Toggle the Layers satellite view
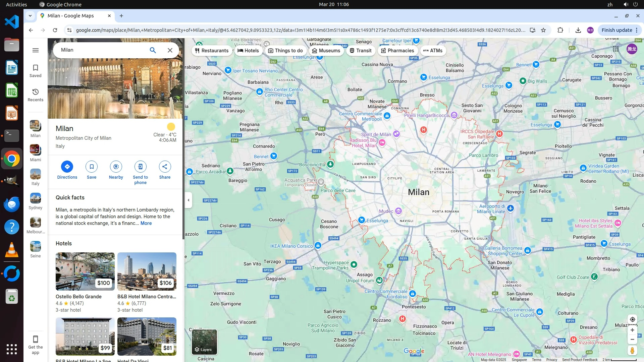 click(204, 342)
